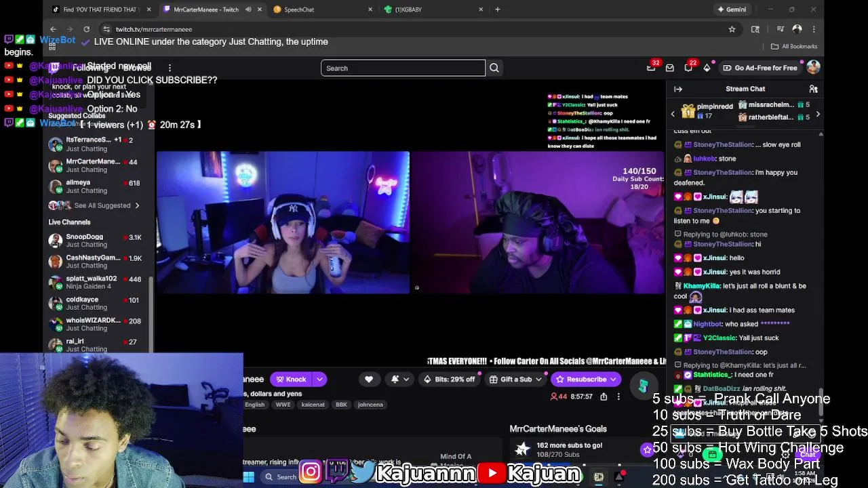
Task: Click the johncena stream tag
Action: pyautogui.click(x=370, y=405)
